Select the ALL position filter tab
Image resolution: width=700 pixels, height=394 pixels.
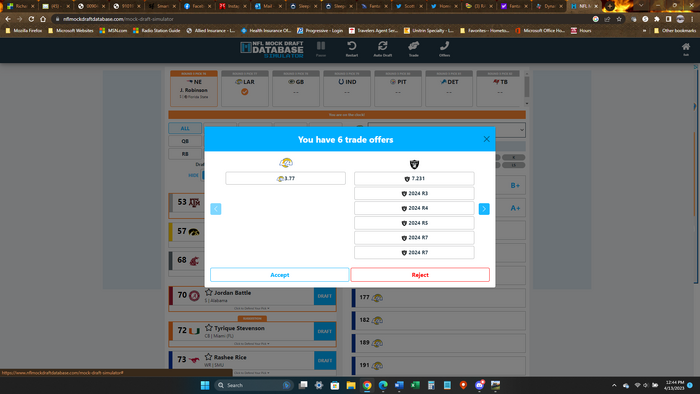[185, 128]
